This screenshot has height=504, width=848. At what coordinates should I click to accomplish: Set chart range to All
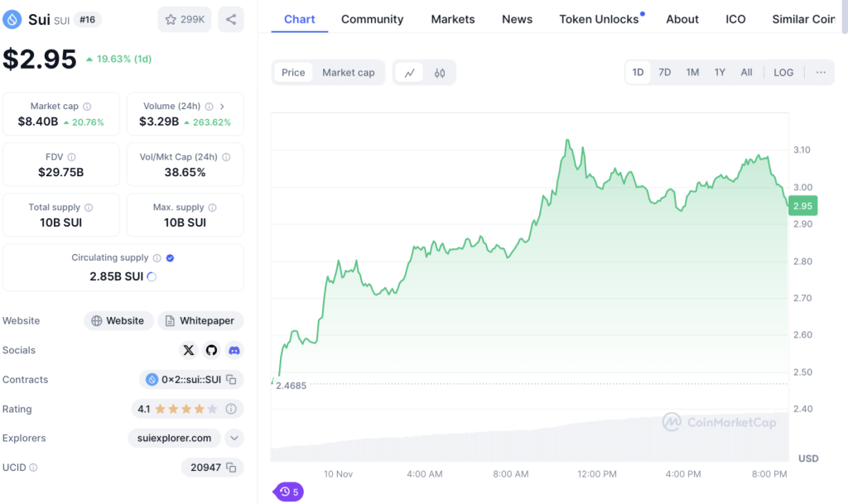746,72
